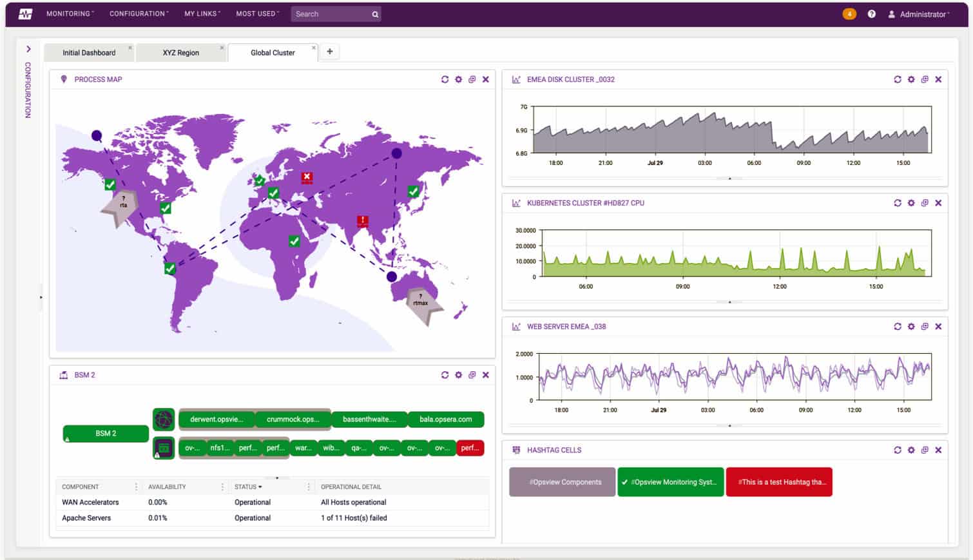Screen dimensions: 973x560
Task: Collapse the Web Server EMEA graph handle
Action: 729,425
